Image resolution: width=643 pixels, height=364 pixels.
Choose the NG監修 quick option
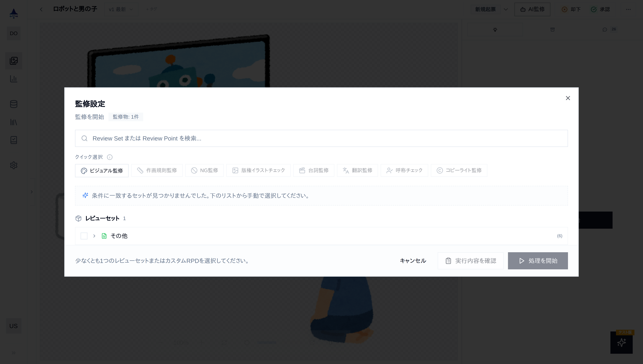coord(204,170)
